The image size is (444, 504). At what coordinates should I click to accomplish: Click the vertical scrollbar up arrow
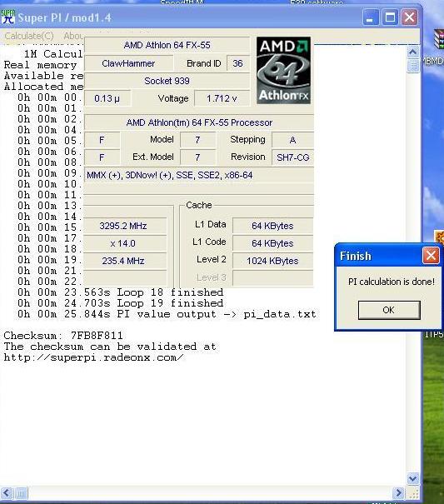pos(413,52)
